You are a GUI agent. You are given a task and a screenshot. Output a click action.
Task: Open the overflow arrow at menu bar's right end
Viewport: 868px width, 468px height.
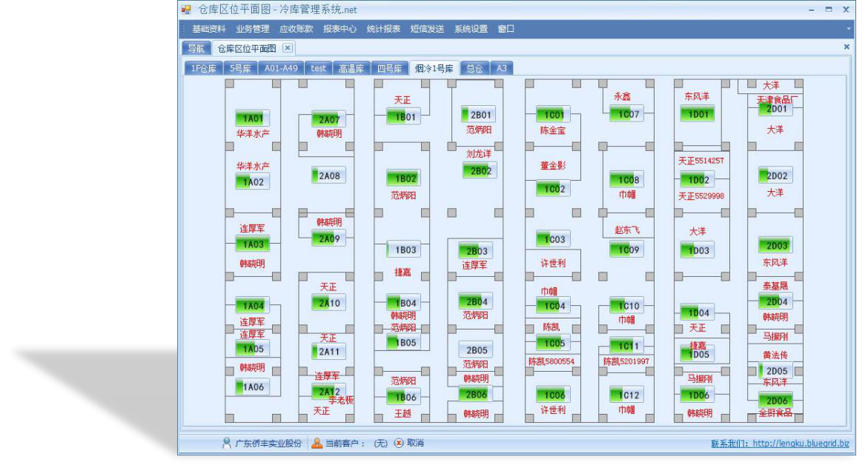tap(849, 29)
